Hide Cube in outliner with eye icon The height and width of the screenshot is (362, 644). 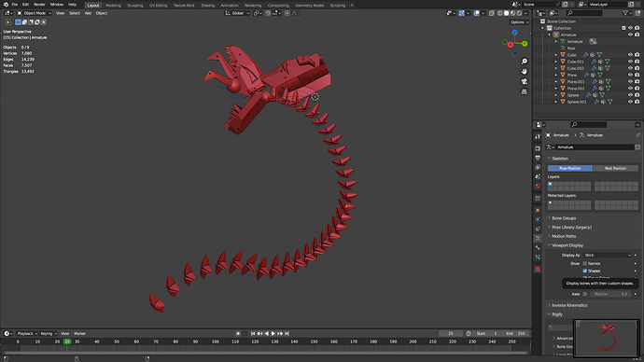click(x=630, y=55)
